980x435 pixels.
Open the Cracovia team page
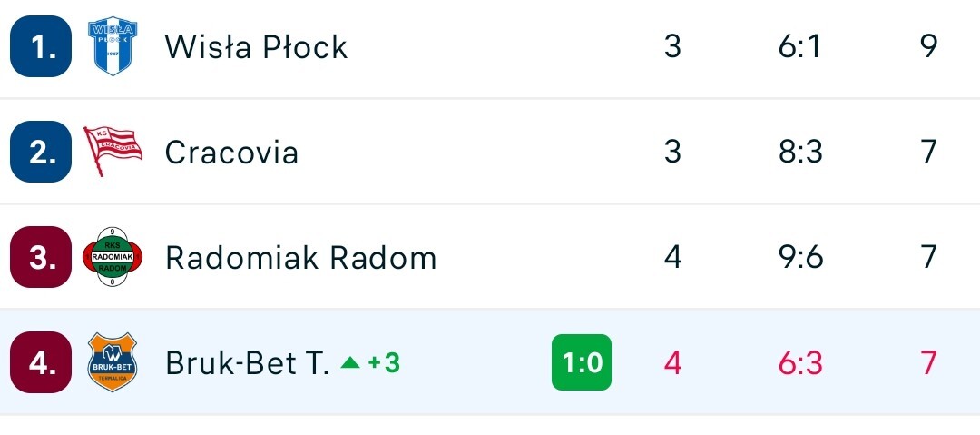click(x=231, y=152)
